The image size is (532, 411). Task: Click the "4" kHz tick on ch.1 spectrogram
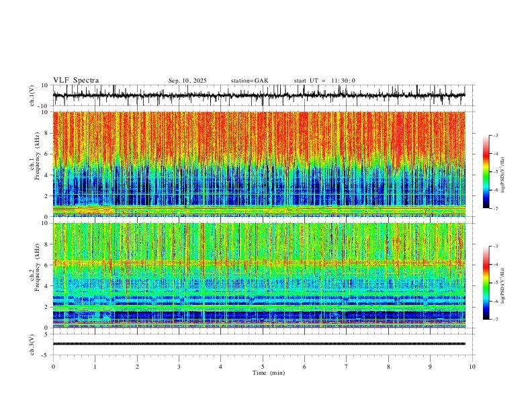[46, 175]
